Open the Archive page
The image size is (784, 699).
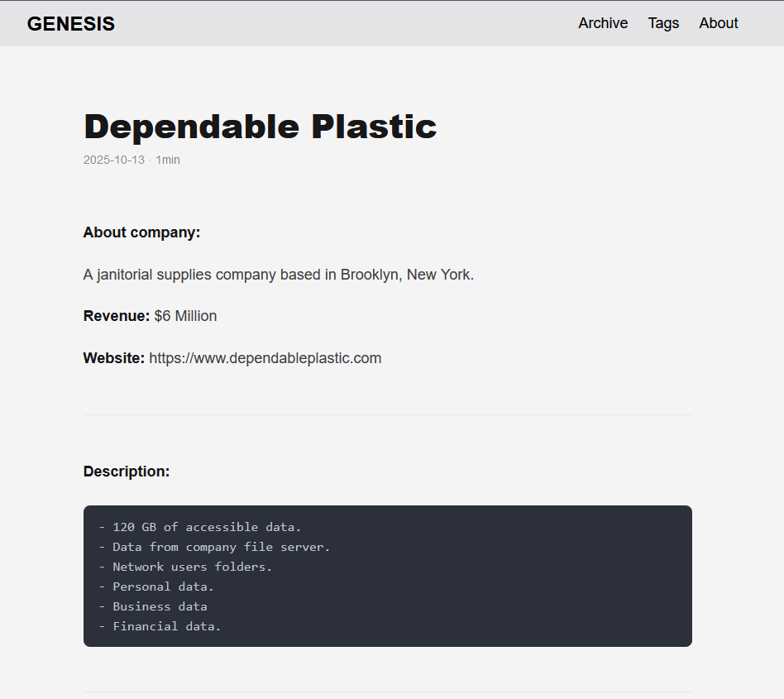(x=603, y=23)
